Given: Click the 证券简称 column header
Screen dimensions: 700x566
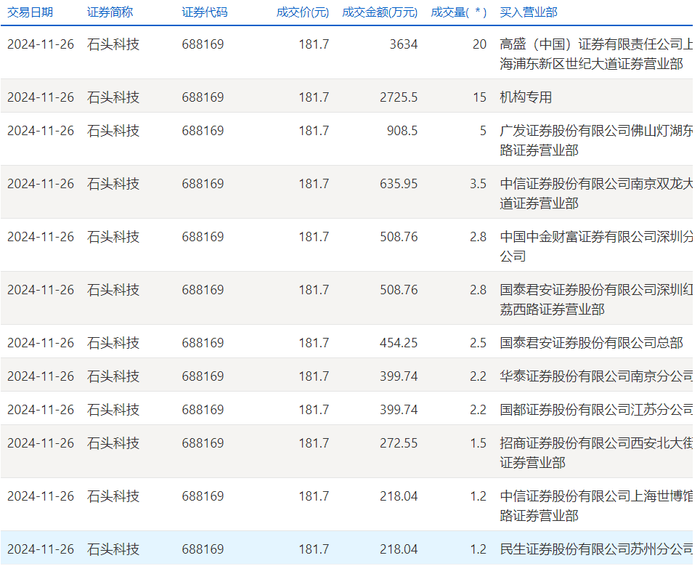Looking at the screenshot, I should pos(110,12).
